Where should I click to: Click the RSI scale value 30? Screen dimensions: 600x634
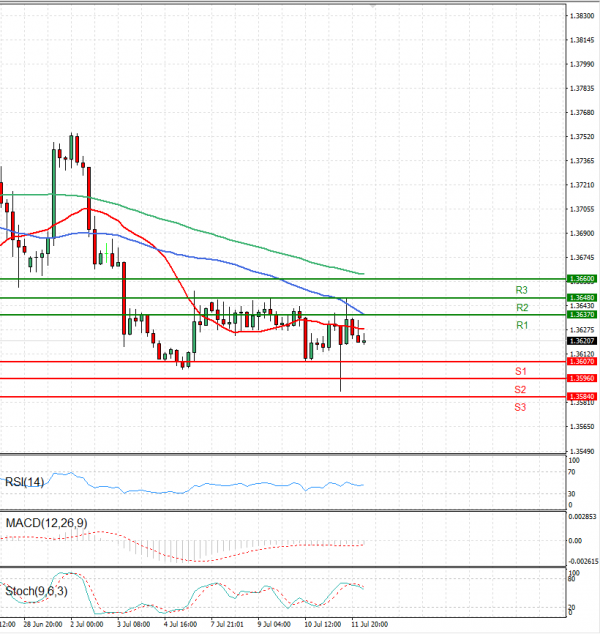(x=572, y=494)
